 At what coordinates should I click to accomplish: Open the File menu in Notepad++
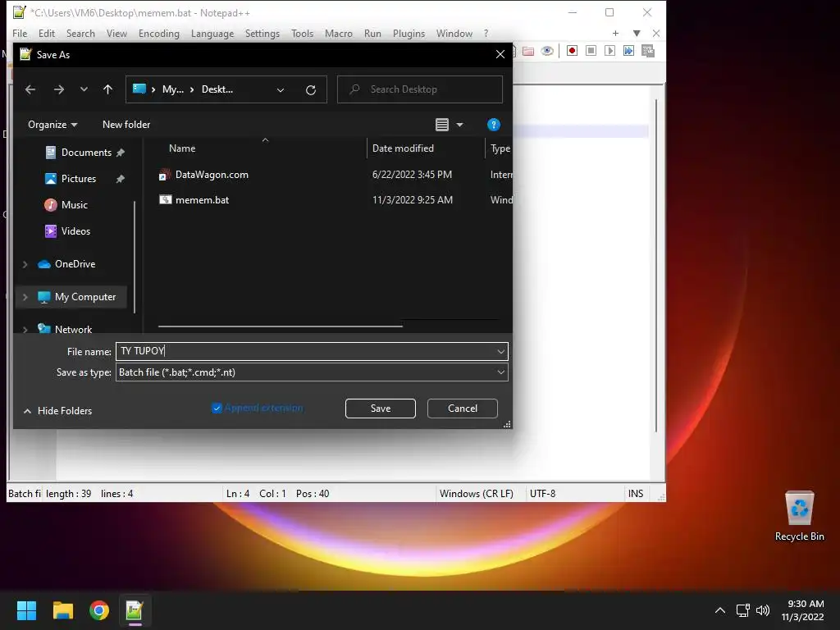click(x=20, y=33)
